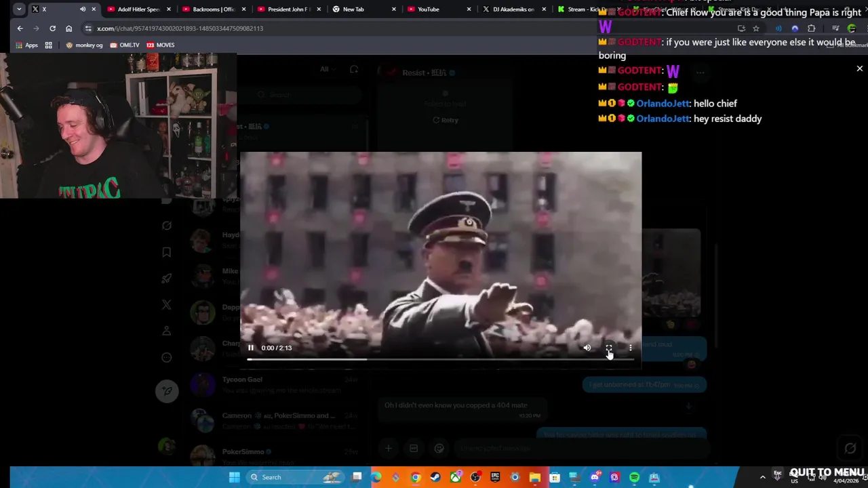This screenshot has width=868, height=488.
Task: Pause the playing video
Action: click(x=251, y=348)
